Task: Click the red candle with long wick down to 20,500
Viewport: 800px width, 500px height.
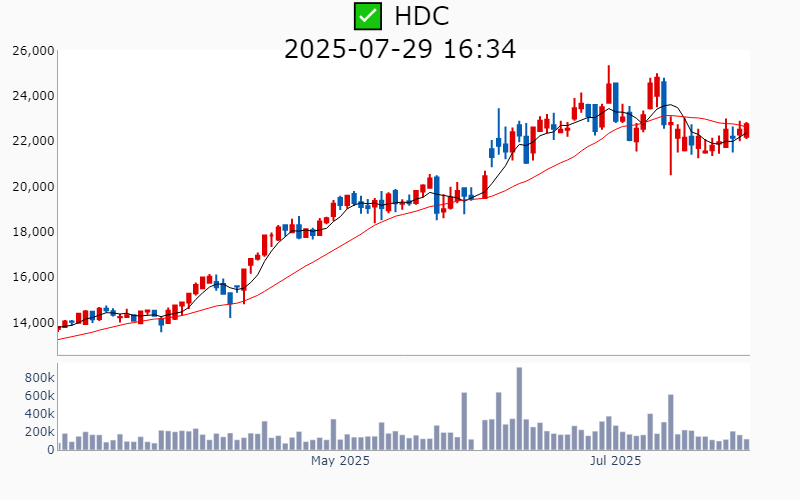Action: (x=671, y=146)
